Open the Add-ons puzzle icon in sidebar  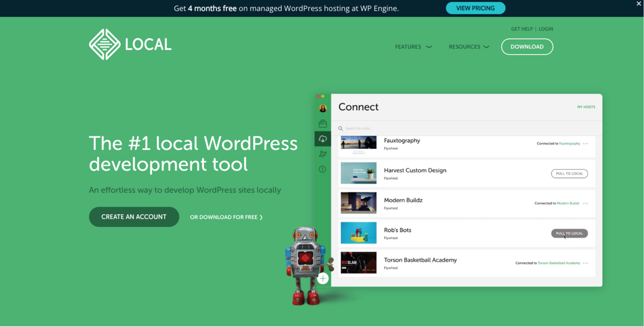coord(323,154)
